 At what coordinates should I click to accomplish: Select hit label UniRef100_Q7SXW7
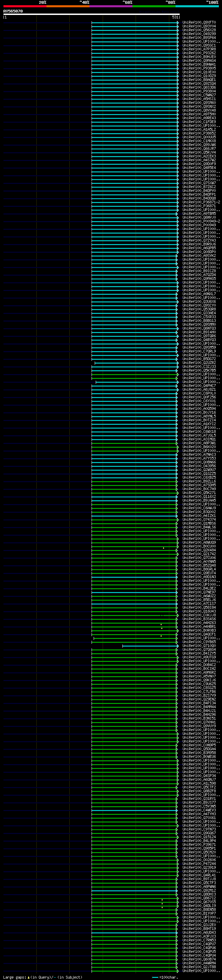click(199, 183)
